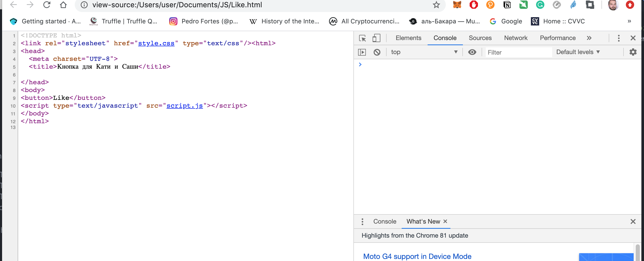Switch to the Sources tab
Viewport: 644px width, 261px height.
(480, 38)
